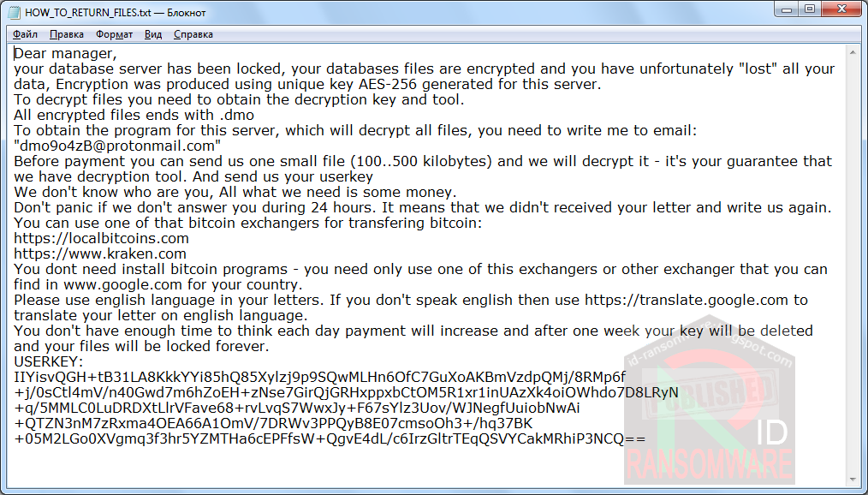Click the vertical scrollbar track
This screenshot has height=495, width=868.
pyautogui.click(x=853, y=265)
